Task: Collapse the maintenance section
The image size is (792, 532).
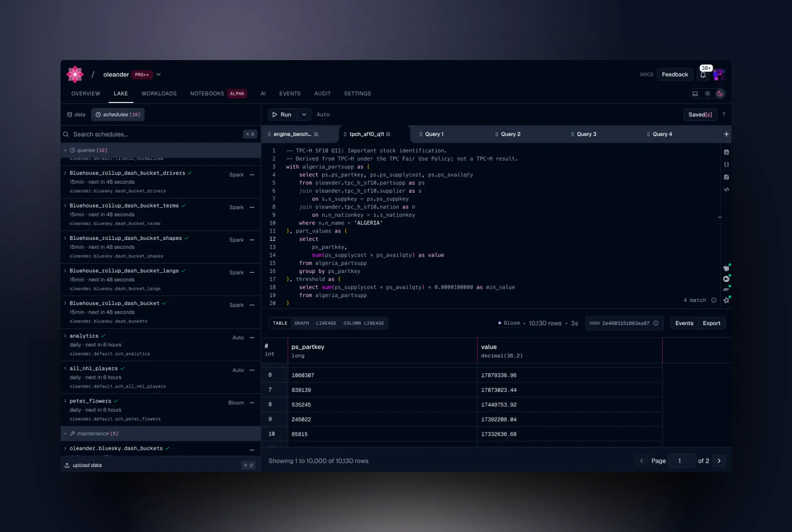Action: click(65, 433)
